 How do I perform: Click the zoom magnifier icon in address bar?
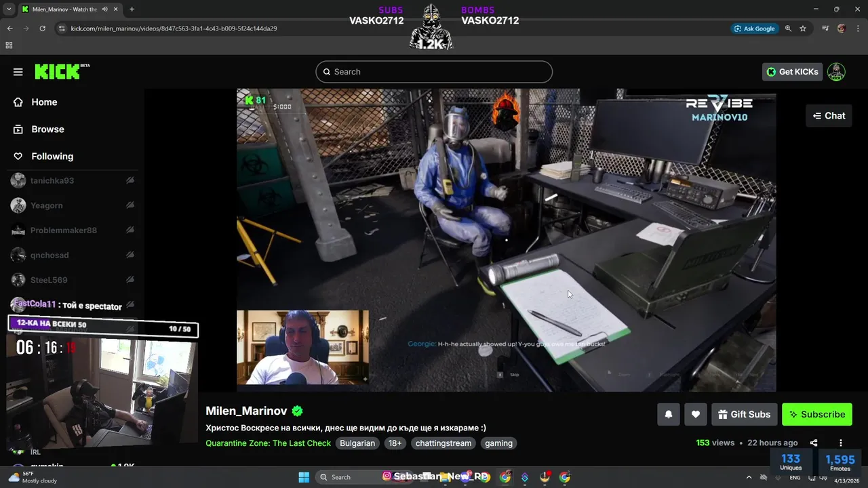788,28
